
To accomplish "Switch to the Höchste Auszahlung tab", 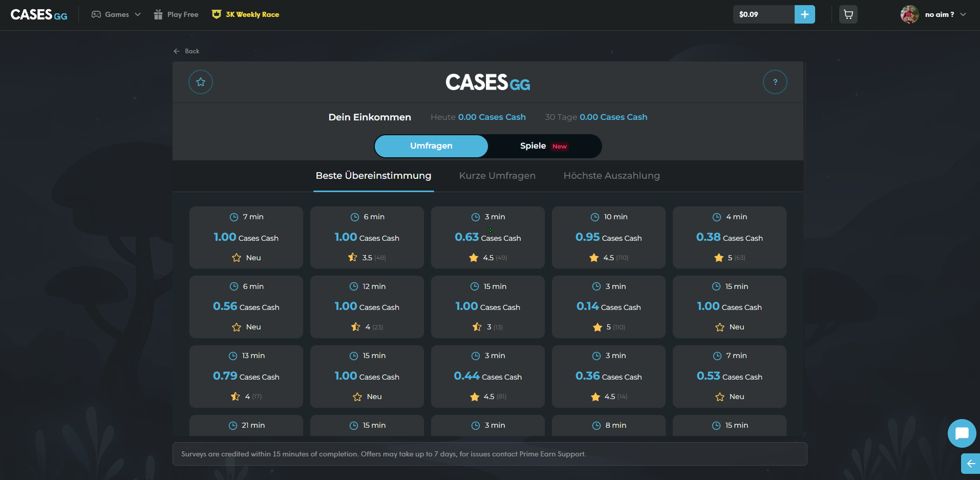I will point(611,176).
